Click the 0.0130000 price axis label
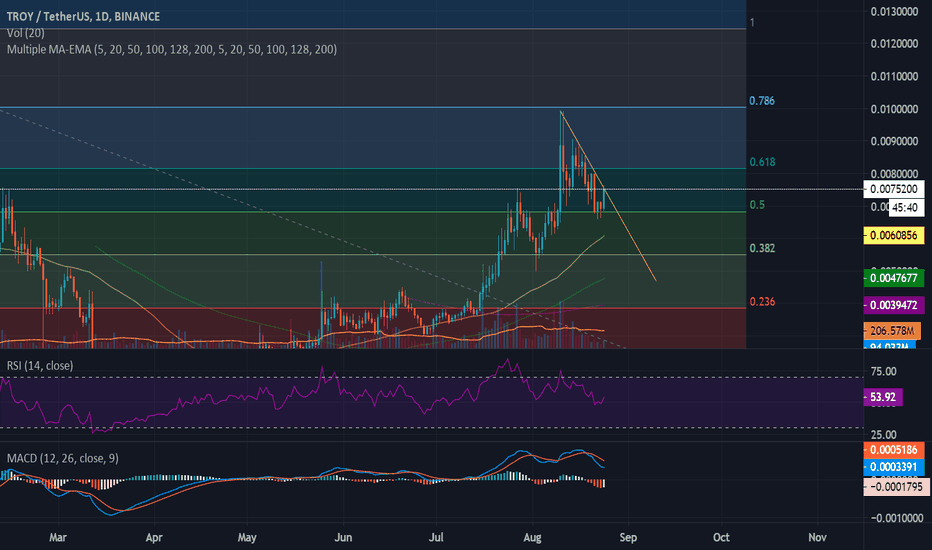 click(x=894, y=11)
